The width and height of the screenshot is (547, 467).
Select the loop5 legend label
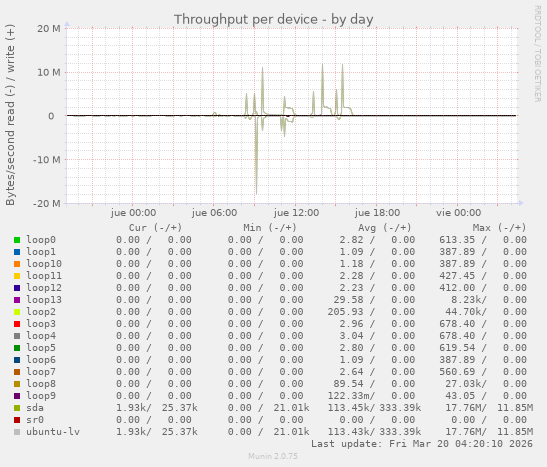[x=41, y=348]
